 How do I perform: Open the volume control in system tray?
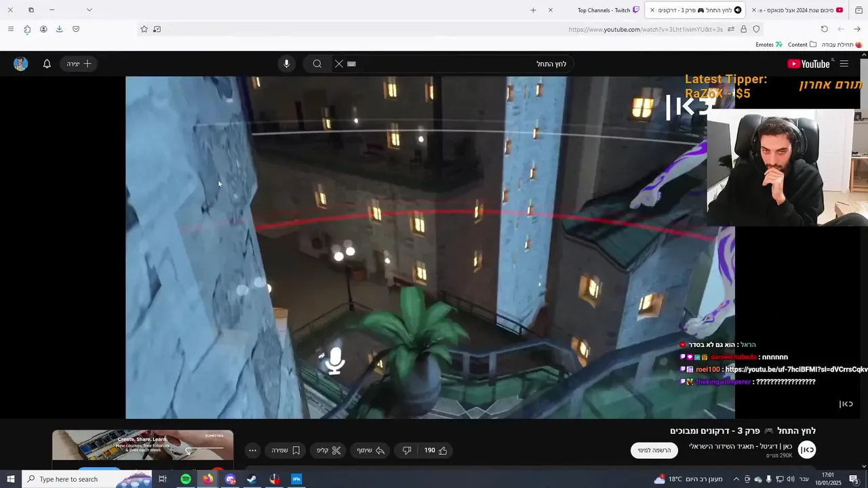(791, 479)
